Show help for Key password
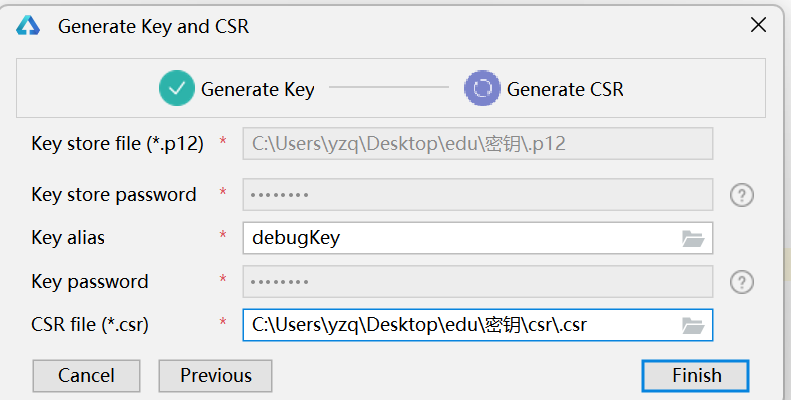Screen dimensions: 791x400 (x=742, y=282)
